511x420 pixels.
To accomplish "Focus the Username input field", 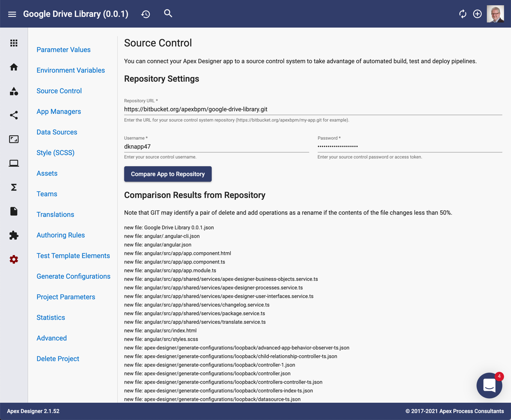I will pyautogui.click(x=216, y=146).
